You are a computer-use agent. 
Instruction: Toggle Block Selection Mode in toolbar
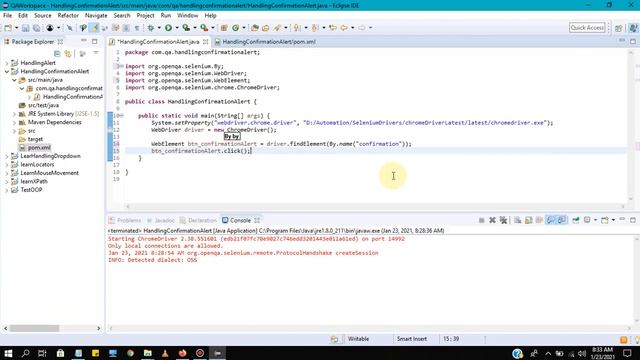coord(126,28)
